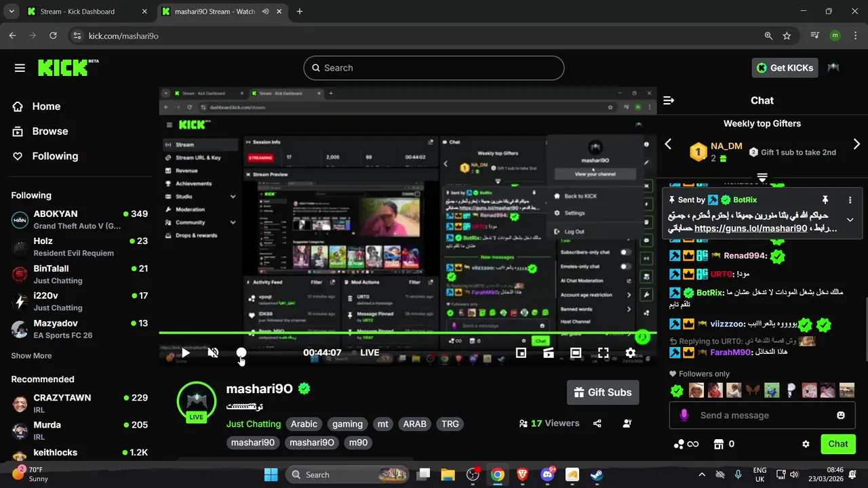This screenshot has height=488, width=868.
Task: Select the Arabic tag
Action: point(304,424)
